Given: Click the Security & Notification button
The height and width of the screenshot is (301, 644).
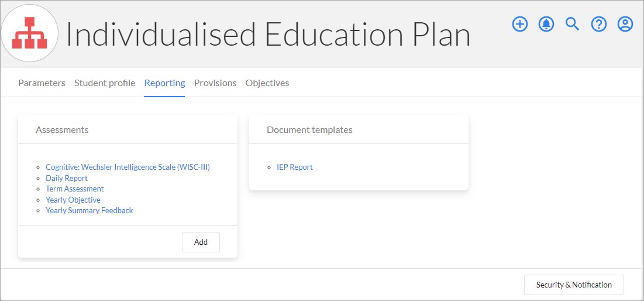Looking at the screenshot, I should tap(574, 285).
